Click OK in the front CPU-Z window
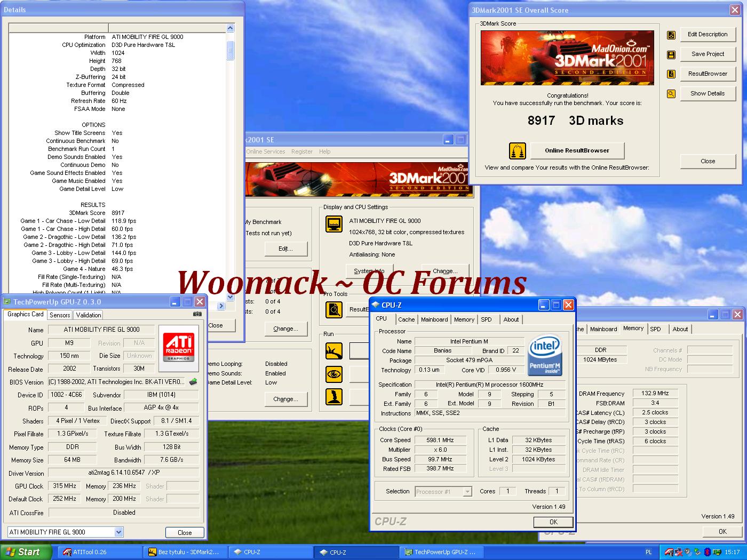Image resolution: width=747 pixels, height=560 pixels. tap(553, 522)
